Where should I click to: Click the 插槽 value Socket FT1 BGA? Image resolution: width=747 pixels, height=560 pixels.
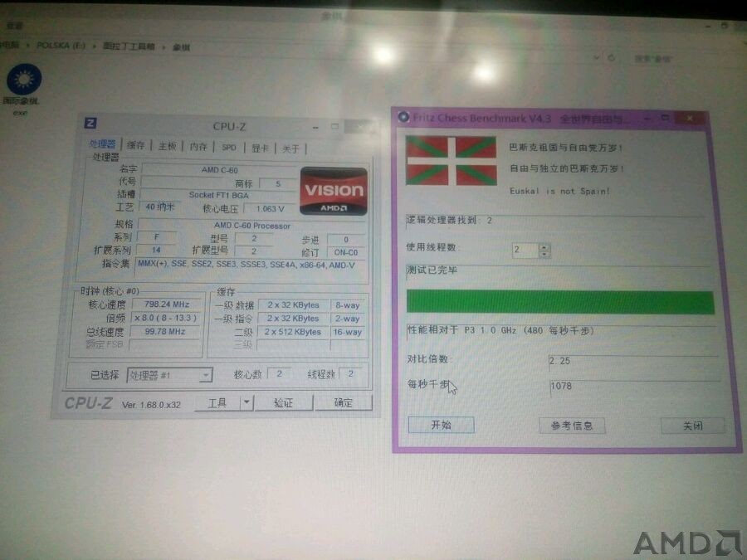click(218, 195)
